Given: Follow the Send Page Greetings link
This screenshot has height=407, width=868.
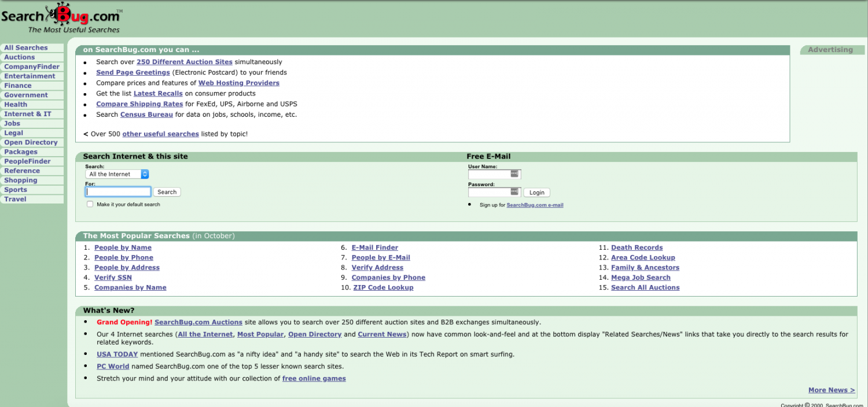Looking at the screenshot, I should pyautogui.click(x=133, y=72).
